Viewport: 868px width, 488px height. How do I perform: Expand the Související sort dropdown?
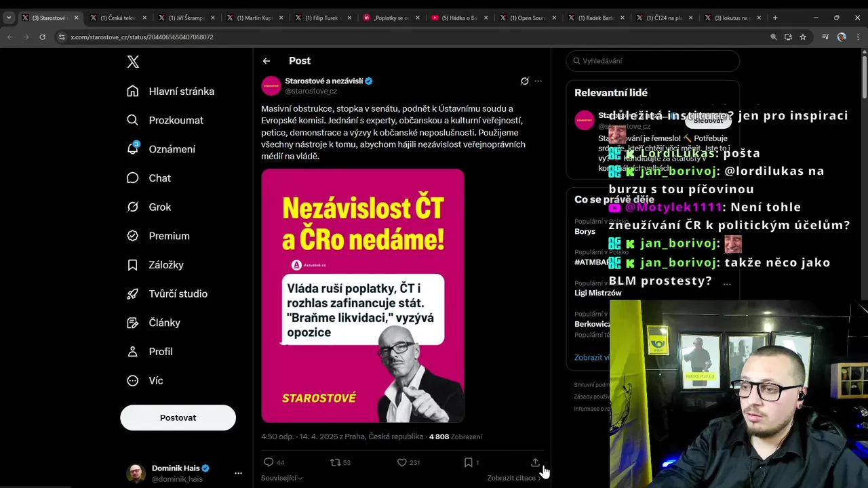282,478
